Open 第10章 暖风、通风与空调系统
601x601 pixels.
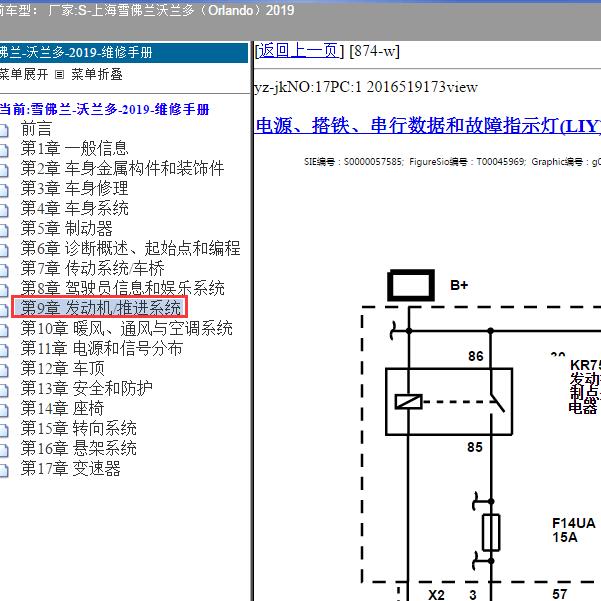(126, 328)
